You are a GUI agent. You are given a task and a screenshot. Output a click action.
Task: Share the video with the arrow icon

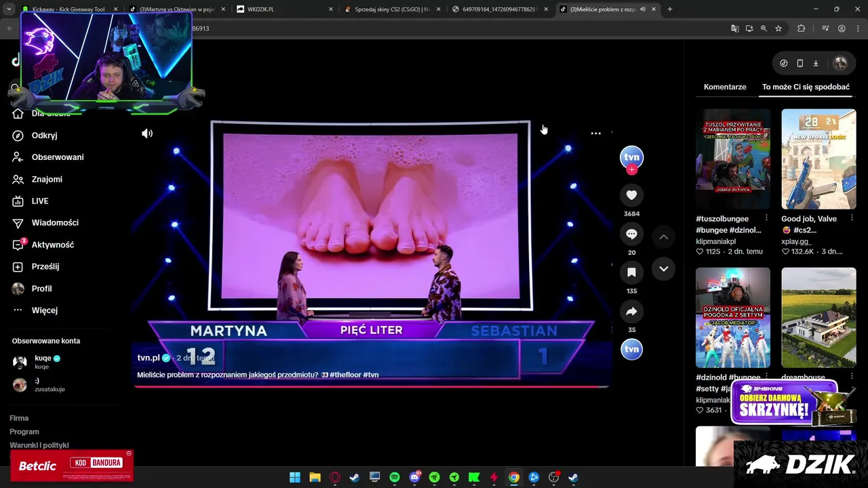[x=631, y=311]
